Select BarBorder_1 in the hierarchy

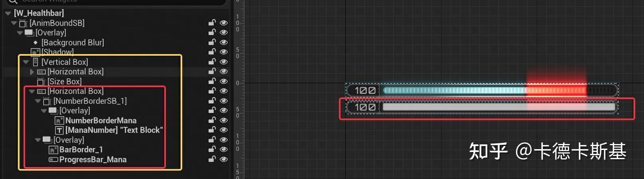(81, 150)
